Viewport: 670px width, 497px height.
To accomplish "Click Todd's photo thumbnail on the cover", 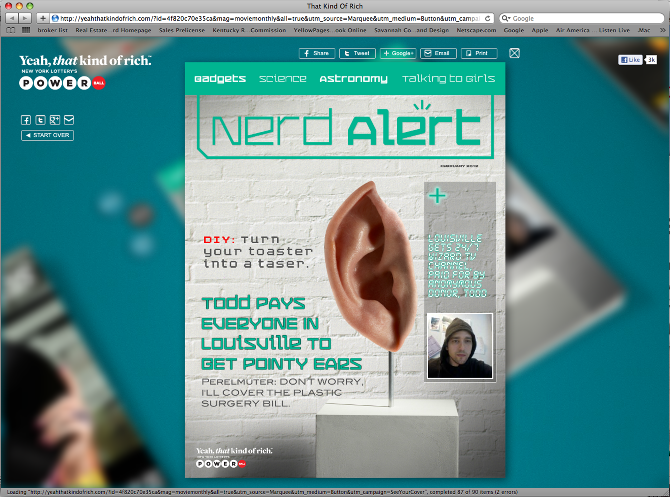I will 460,346.
